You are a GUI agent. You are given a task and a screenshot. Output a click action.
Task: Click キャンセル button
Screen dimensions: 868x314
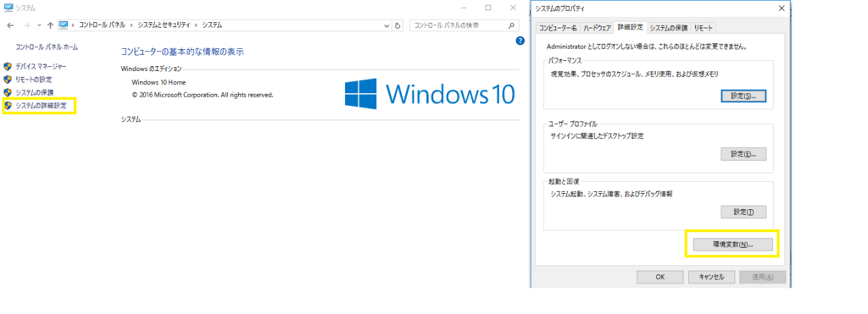pos(711,277)
